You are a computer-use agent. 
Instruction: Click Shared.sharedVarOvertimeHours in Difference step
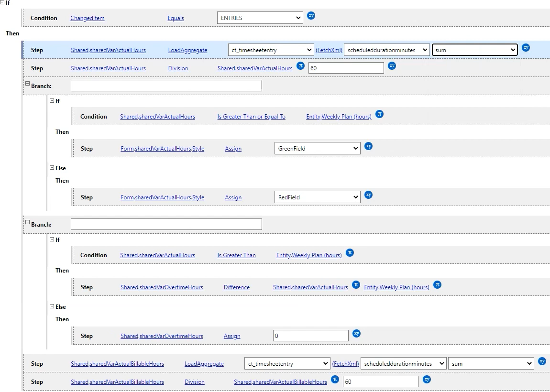[162, 287]
